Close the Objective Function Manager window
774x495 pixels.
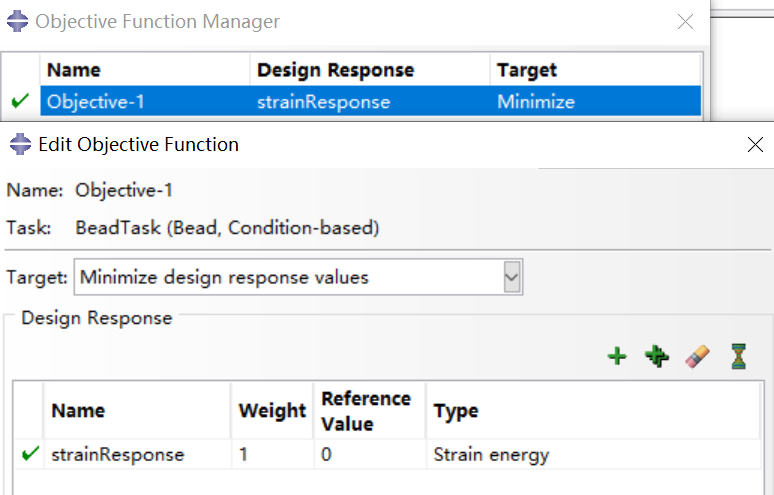685,22
